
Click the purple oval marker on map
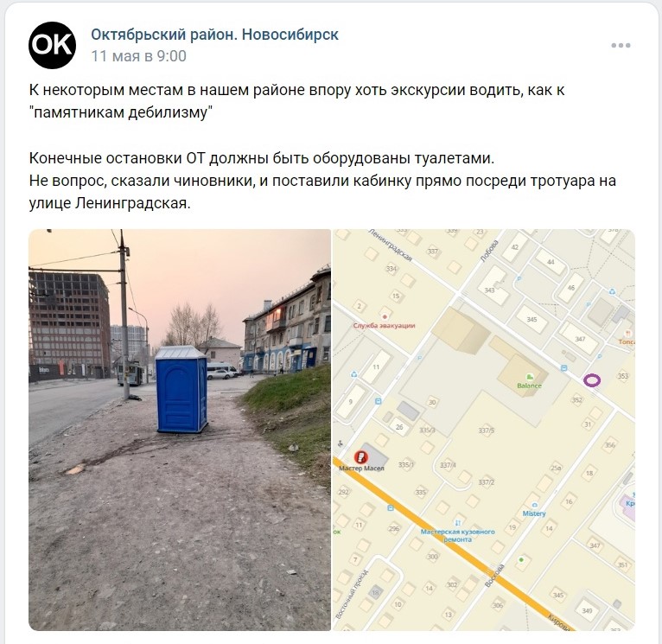[x=592, y=380]
